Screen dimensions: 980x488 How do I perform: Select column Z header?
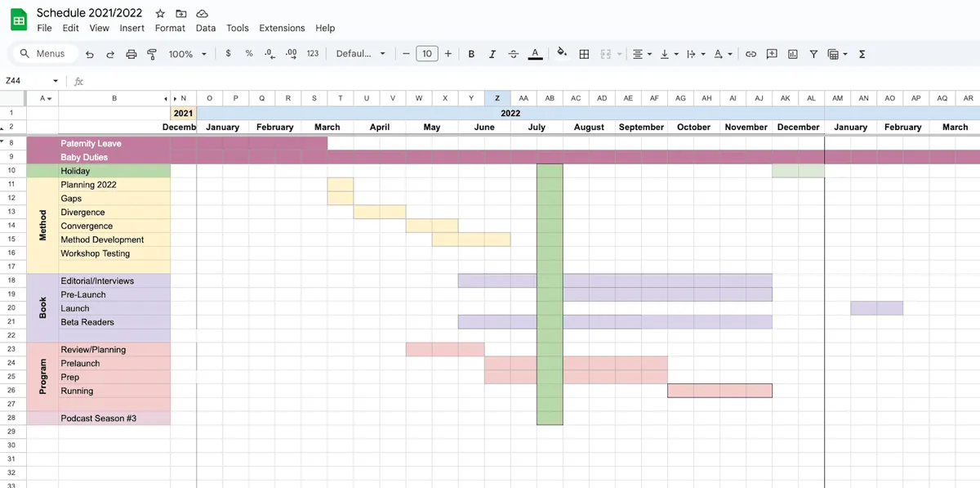point(497,98)
